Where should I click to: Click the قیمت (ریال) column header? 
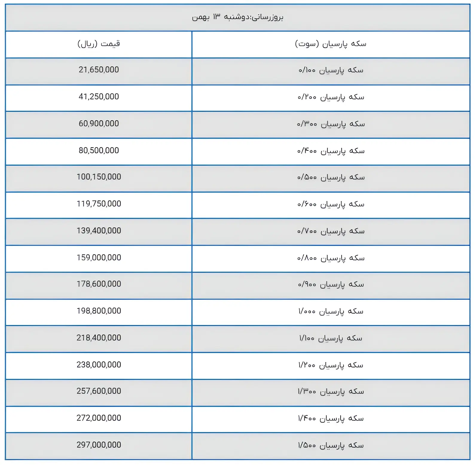[99, 44]
